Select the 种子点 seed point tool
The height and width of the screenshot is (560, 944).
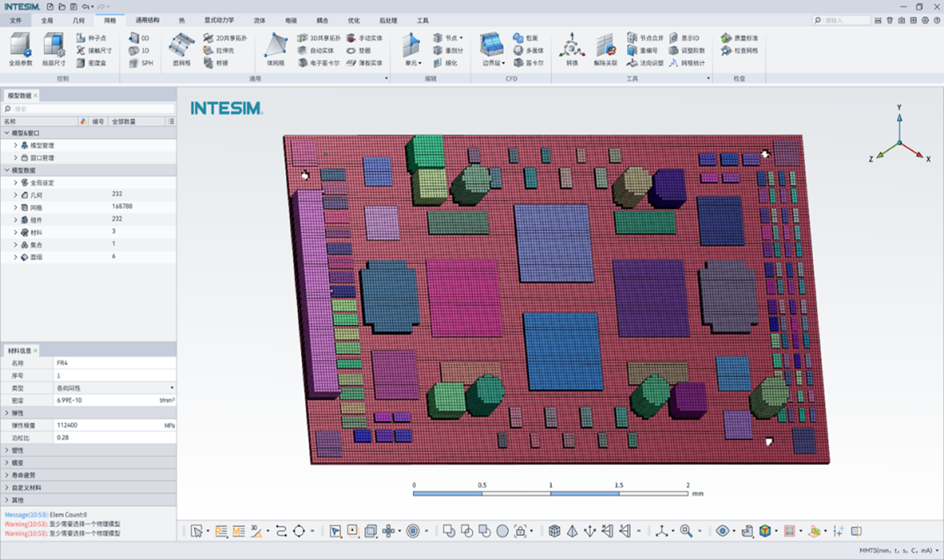[x=91, y=38]
